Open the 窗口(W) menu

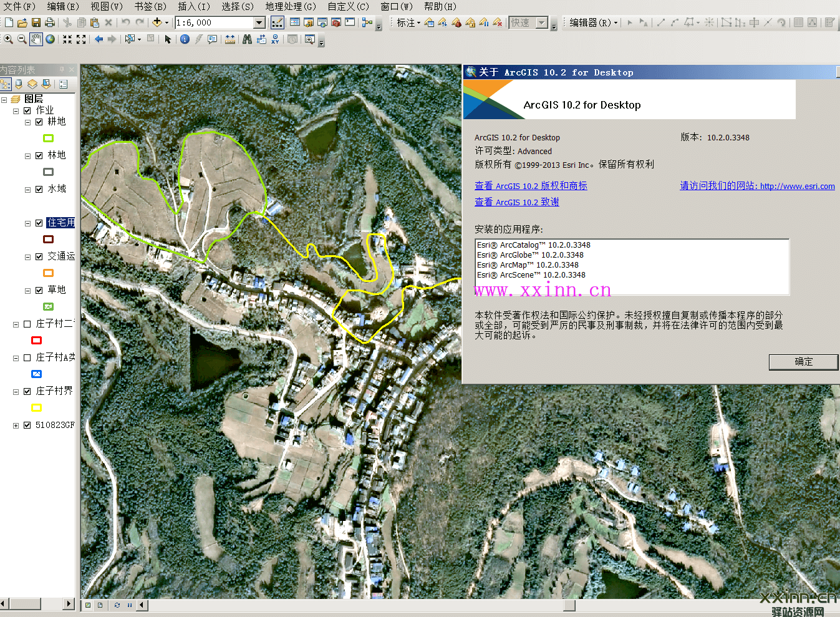pos(397,6)
